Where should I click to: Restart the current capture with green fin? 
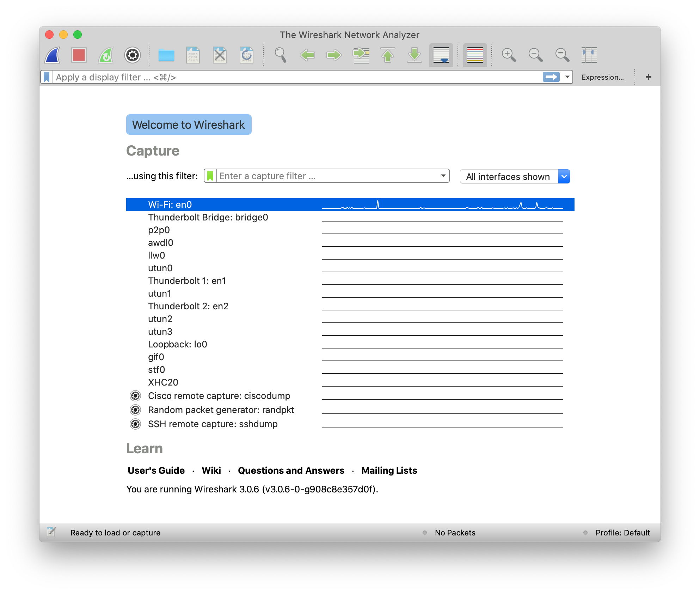106,55
